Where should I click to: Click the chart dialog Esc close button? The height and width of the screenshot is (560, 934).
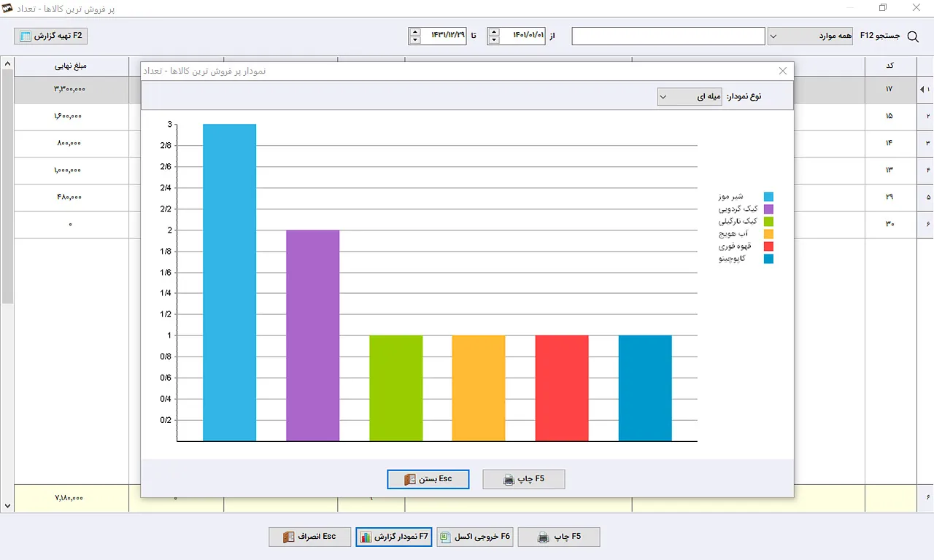(428, 479)
